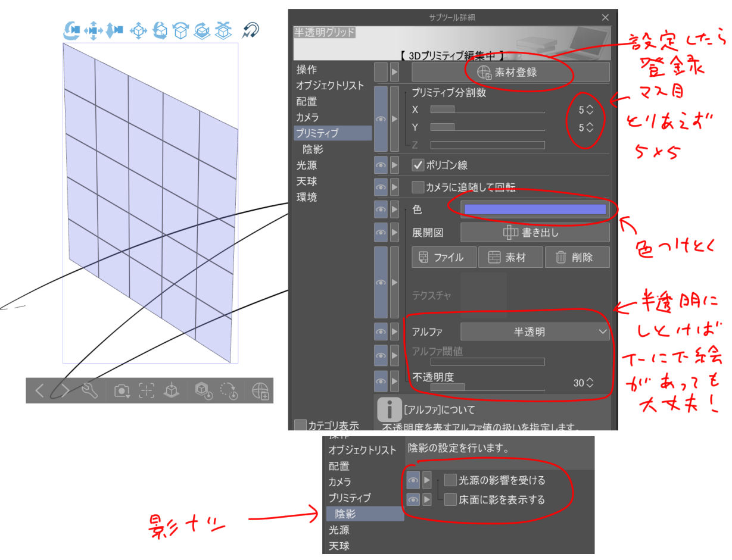Open the [アルファ]について info icon
This screenshot has width=732, height=560.
pos(390,409)
